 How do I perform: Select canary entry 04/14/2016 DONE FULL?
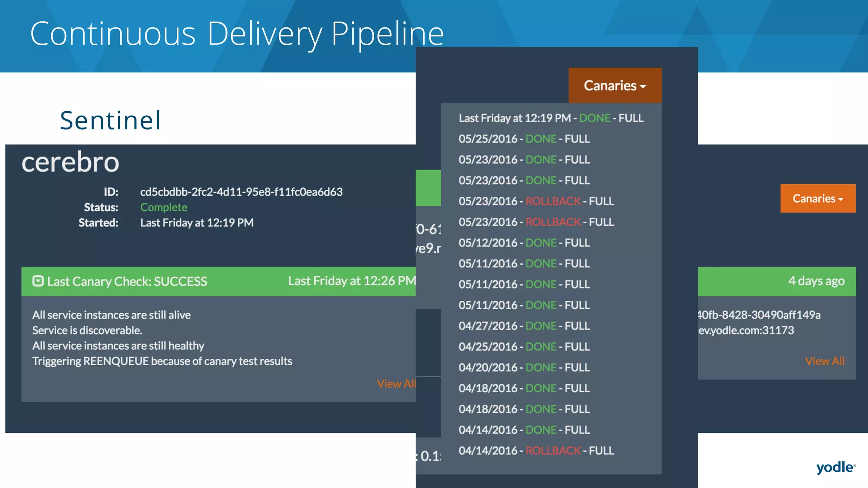524,430
